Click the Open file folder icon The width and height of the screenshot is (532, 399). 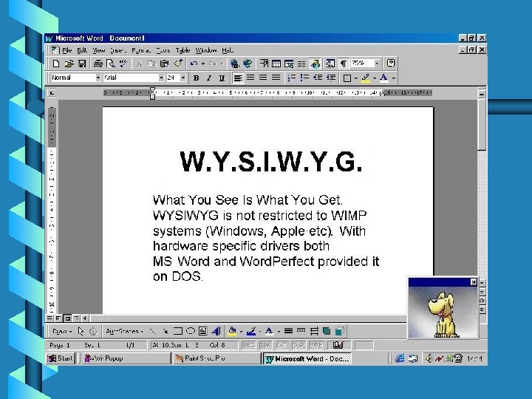click(69, 64)
